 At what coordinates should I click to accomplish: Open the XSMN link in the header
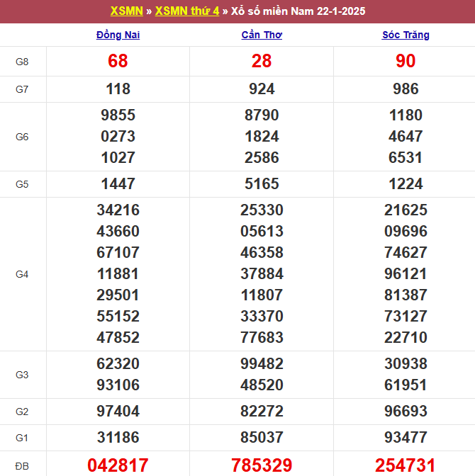(127, 11)
